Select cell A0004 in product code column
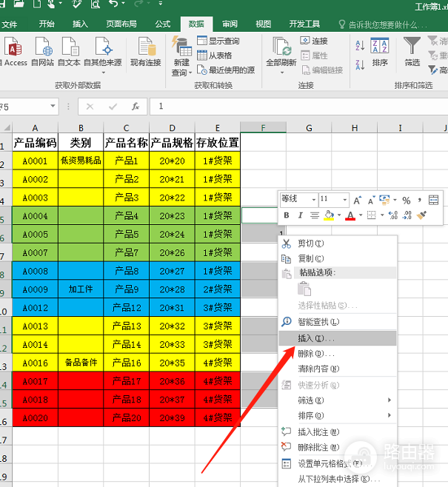Viewport: 448px width, 487px height. point(35,216)
